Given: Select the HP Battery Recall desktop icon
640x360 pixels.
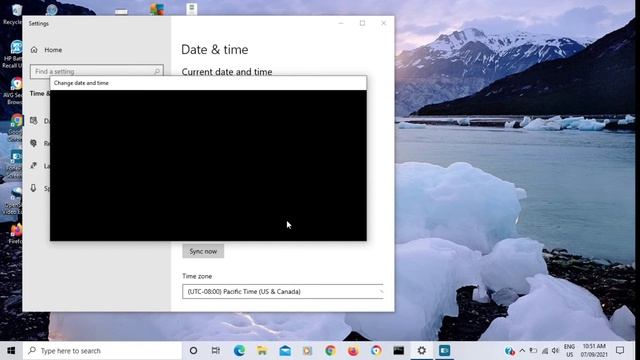Looking at the screenshot, I should pos(14,54).
